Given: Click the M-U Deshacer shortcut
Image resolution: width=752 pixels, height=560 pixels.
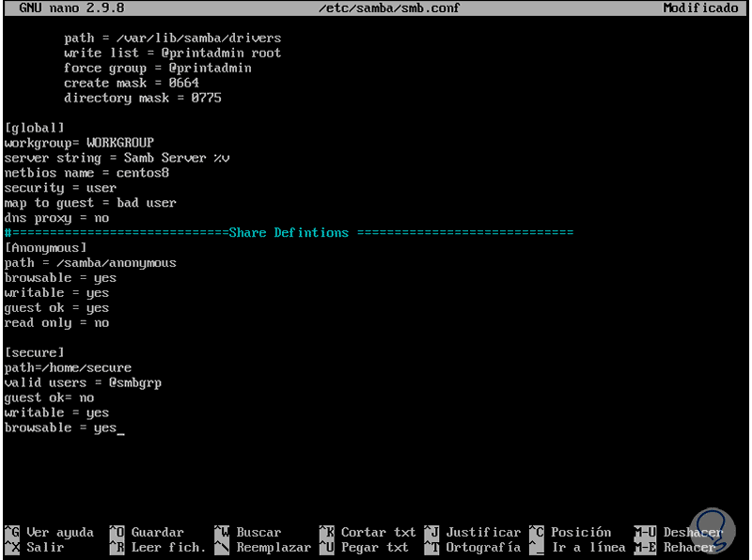Looking at the screenshot, I should (x=678, y=532).
